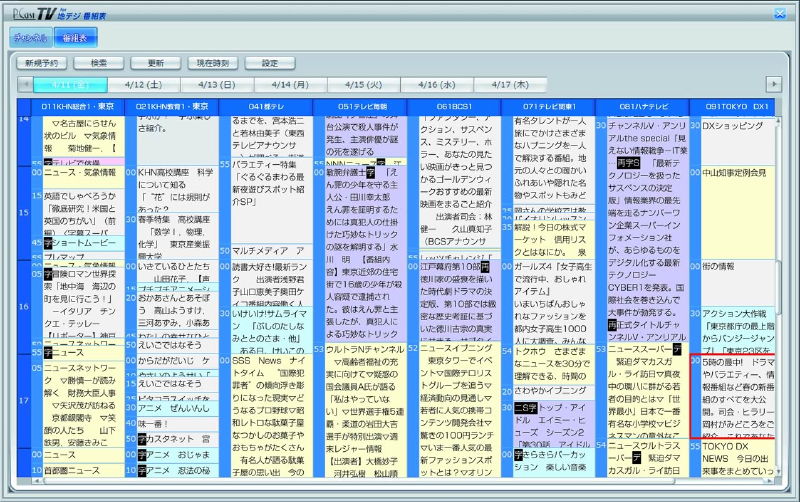Select the red-outlined 5時の顔中 program

(x=732, y=395)
